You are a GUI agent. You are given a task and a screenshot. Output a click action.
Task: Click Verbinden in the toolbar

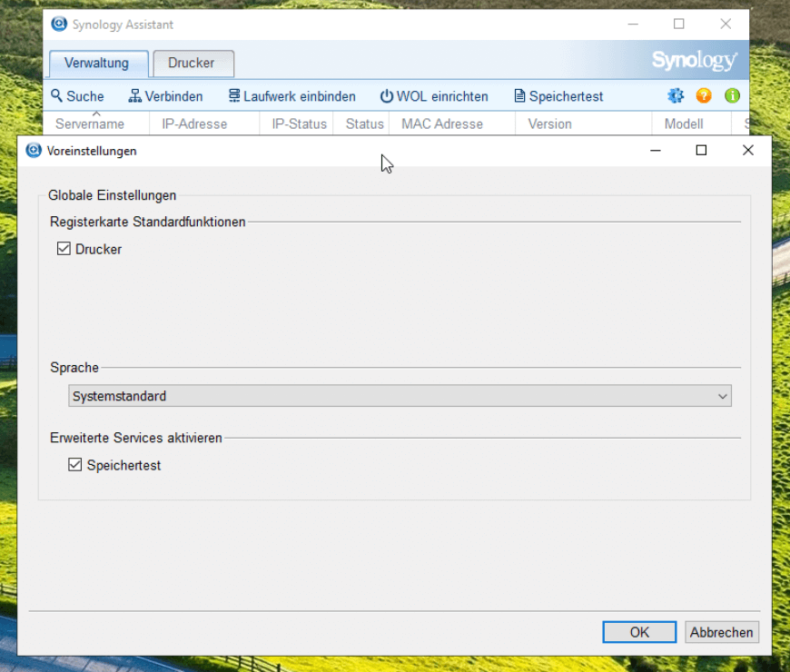click(165, 95)
